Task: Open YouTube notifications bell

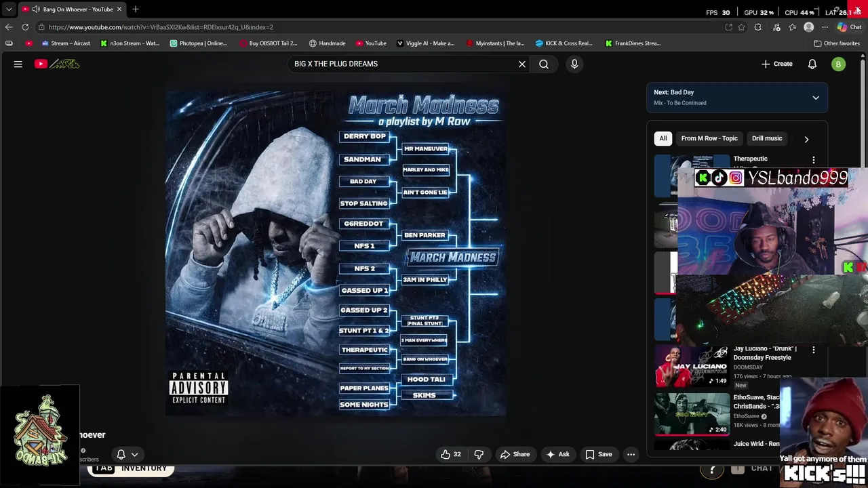Action: (812, 64)
